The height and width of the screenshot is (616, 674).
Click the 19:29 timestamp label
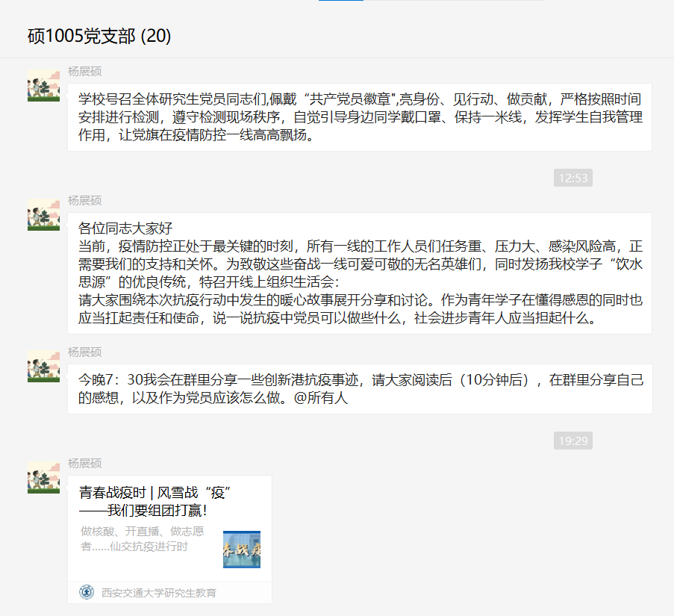pos(572,441)
